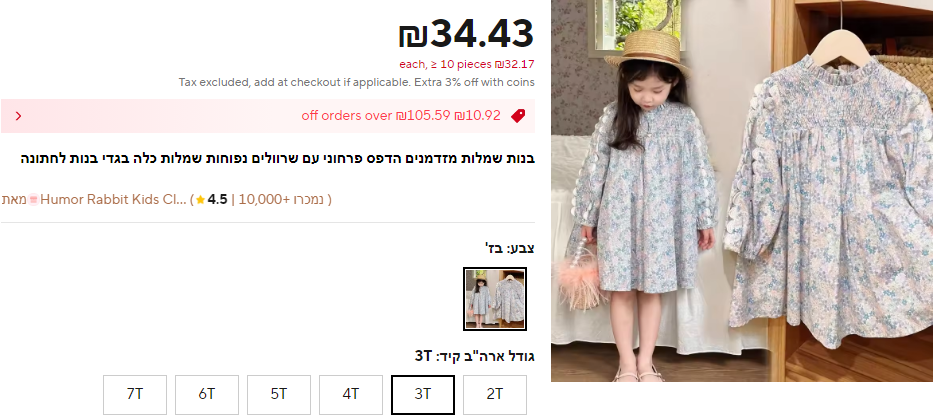
Task: Open the main product photo
Action: click(741, 191)
